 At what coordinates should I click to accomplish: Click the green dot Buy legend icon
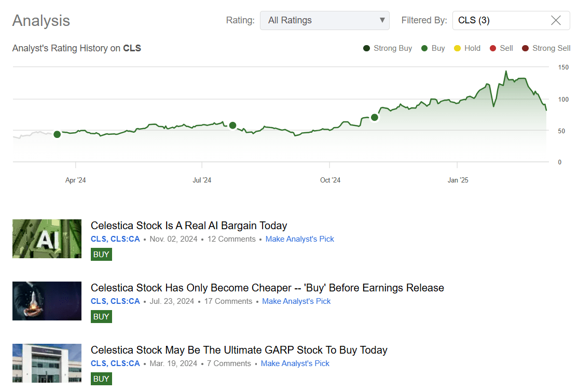coord(423,48)
